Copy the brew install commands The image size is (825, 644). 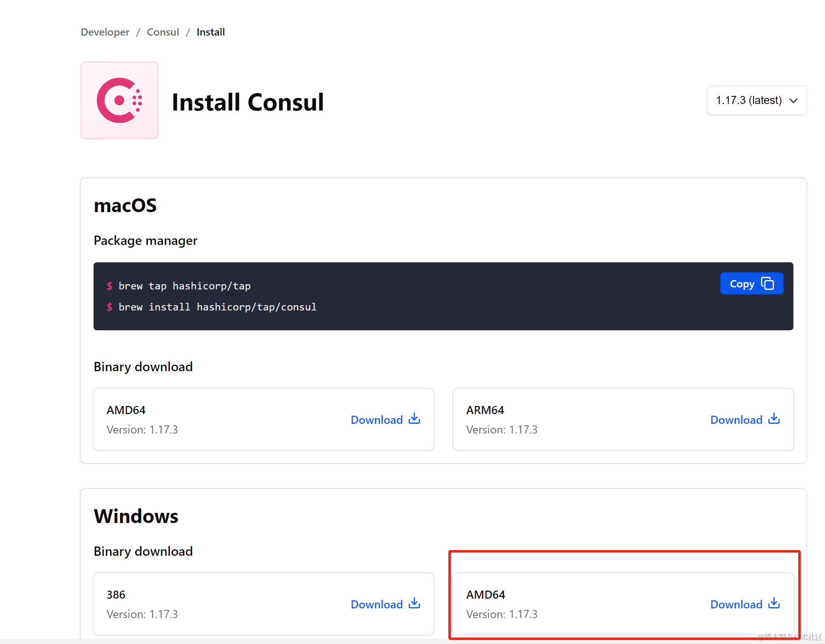pos(751,283)
